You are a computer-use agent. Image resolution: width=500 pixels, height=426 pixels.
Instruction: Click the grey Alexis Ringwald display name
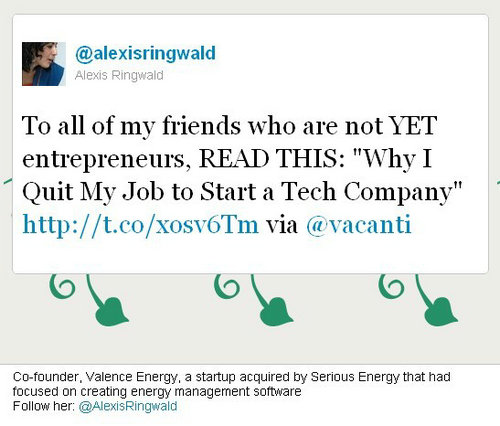(119, 75)
